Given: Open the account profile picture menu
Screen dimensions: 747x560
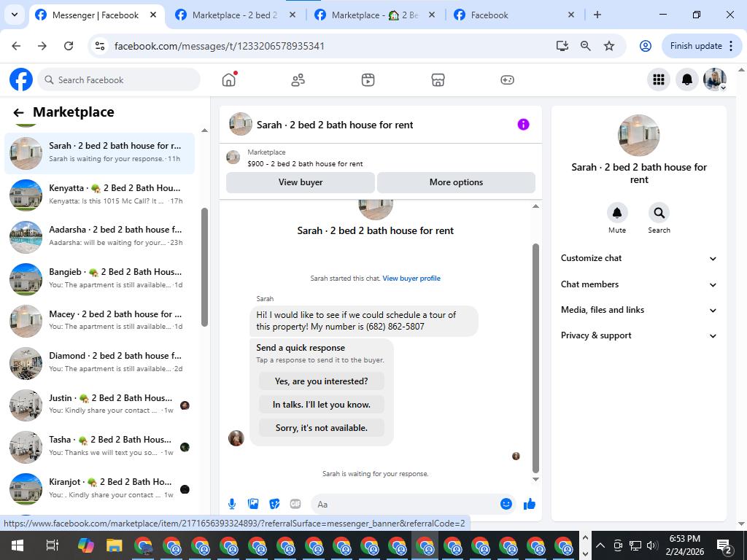Looking at the screenshot, I should click(x=715, y=79).
